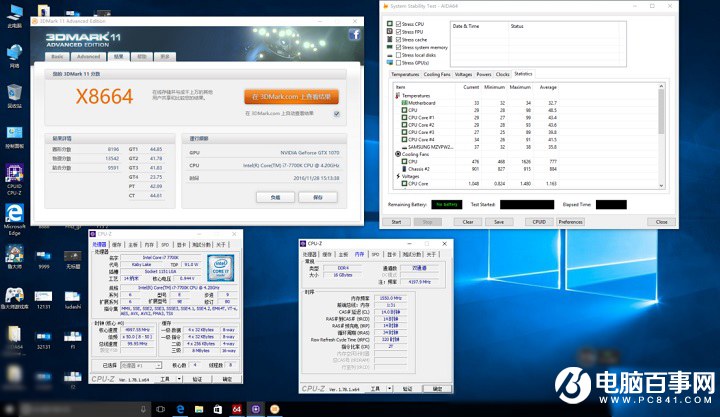Switch to the Powers tab in AIDA64
Viewport: 720px width, 417px height.
coord(484,74)
